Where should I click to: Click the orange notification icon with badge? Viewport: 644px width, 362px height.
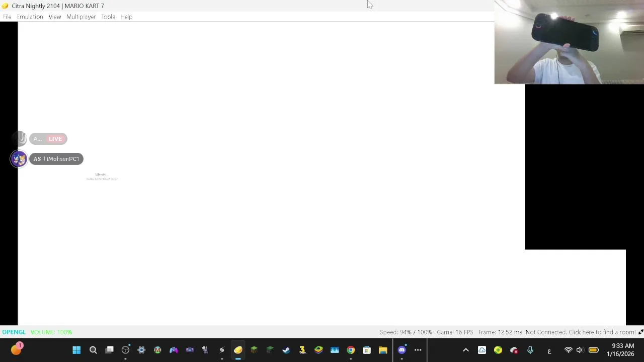[x=17, y=349]
